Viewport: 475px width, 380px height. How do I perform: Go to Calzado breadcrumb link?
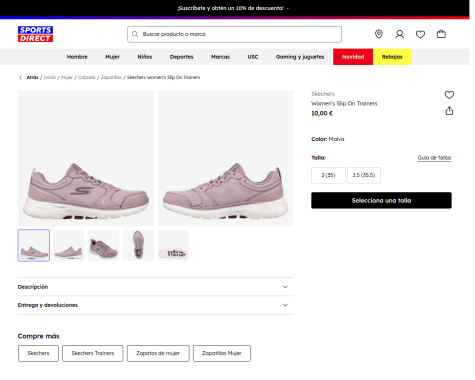[87, 77]
